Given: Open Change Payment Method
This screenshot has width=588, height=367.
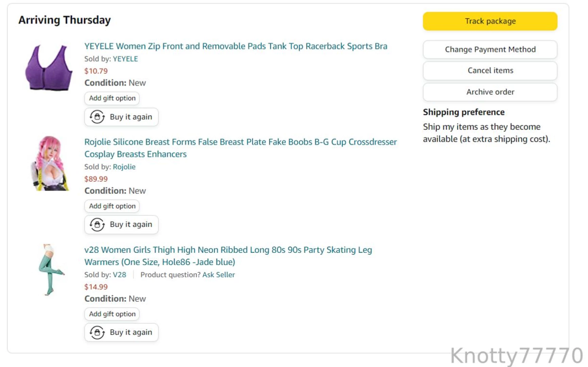Looking at the screenshot, I should pos(490,50).
